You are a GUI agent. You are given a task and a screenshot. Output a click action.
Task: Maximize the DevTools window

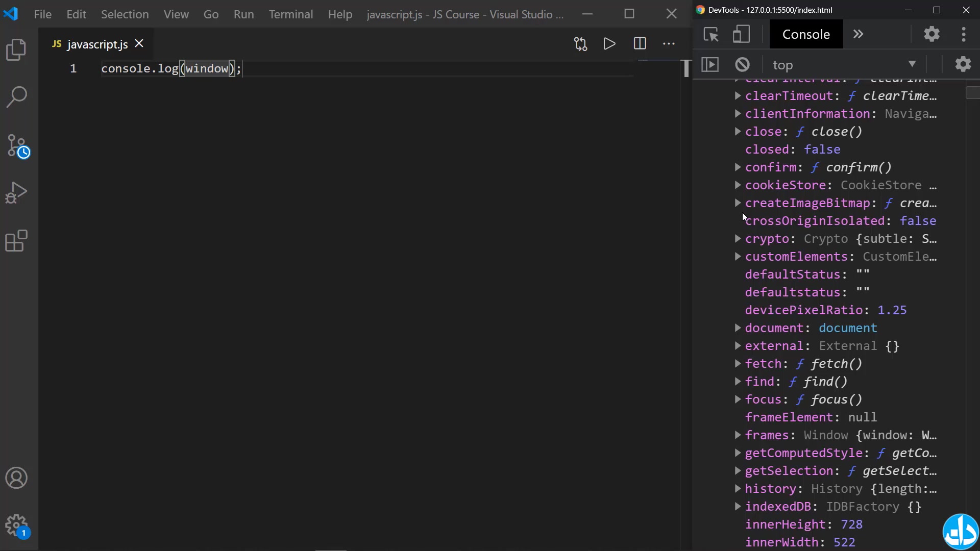(x=937, y=10)
